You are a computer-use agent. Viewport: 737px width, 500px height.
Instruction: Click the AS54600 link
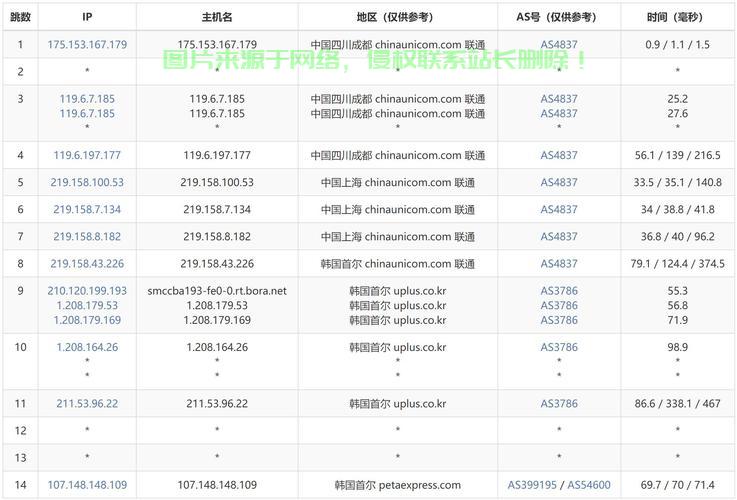pos(589,485)
